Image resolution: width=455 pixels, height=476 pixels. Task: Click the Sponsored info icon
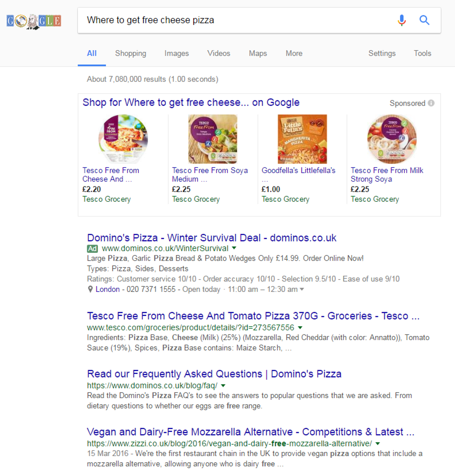pyautogui.click(x=431, y=103)
